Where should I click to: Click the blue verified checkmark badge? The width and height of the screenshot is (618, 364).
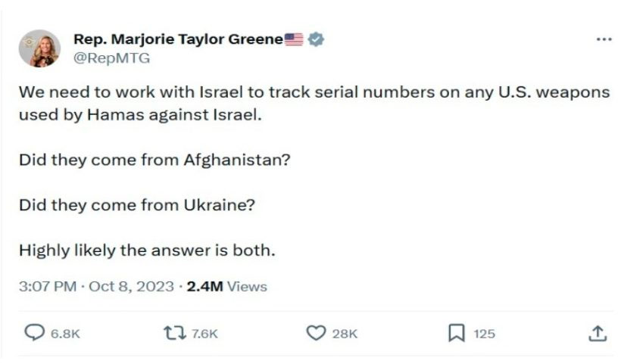[317, 40]
